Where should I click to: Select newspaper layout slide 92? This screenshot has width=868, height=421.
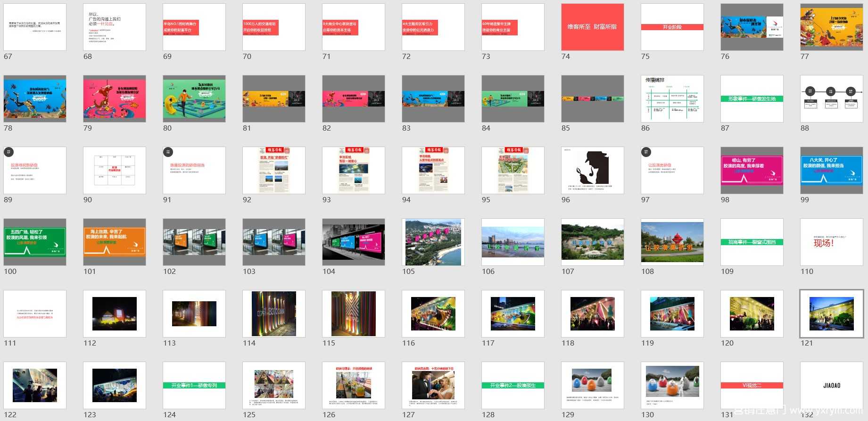pos(274,170)
